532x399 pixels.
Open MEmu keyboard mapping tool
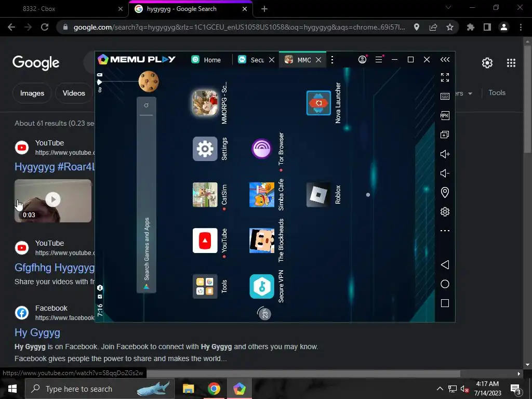coord(445,96)
